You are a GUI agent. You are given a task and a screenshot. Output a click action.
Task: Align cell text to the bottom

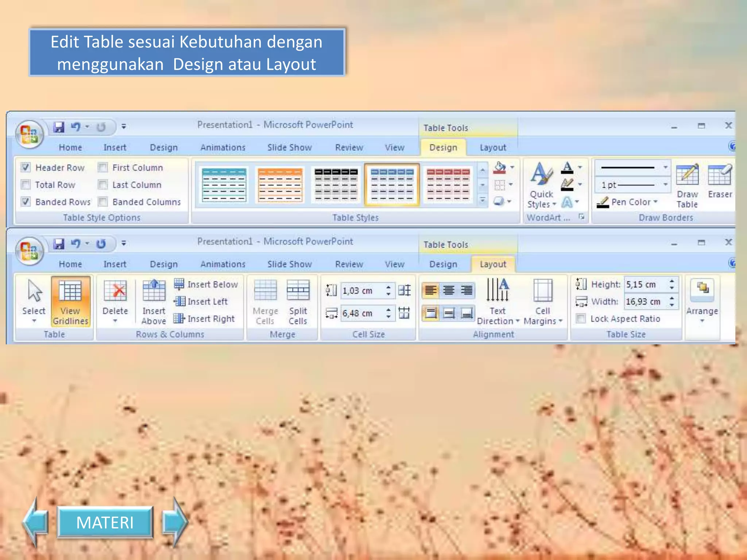pyautogui.click(x=467, y=313)
